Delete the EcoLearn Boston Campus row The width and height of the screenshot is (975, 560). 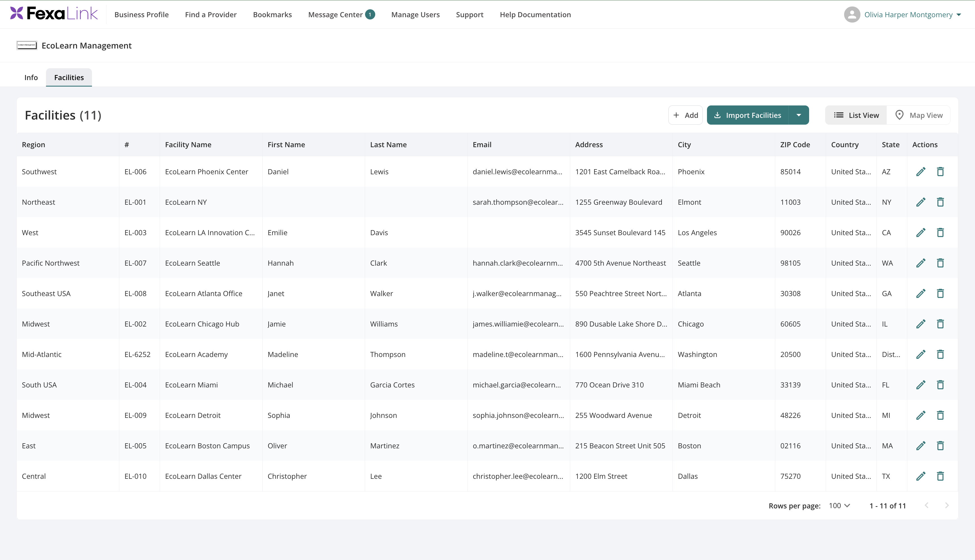[940, 446]
